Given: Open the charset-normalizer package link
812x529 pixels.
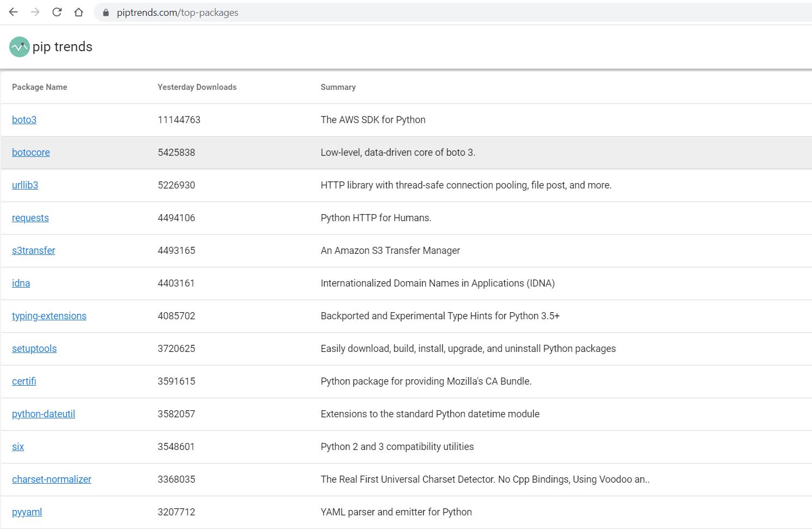Looking at the screenshot, I should [x=52, y=479].
